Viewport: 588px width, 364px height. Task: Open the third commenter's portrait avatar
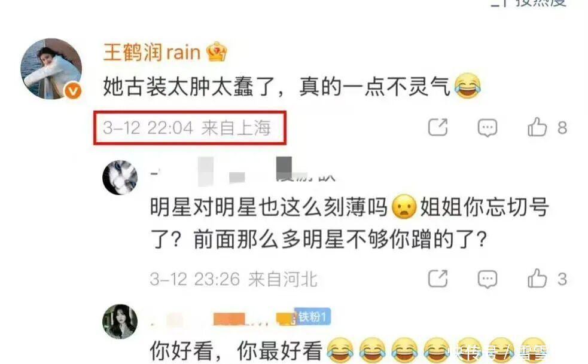pos(120,322)
